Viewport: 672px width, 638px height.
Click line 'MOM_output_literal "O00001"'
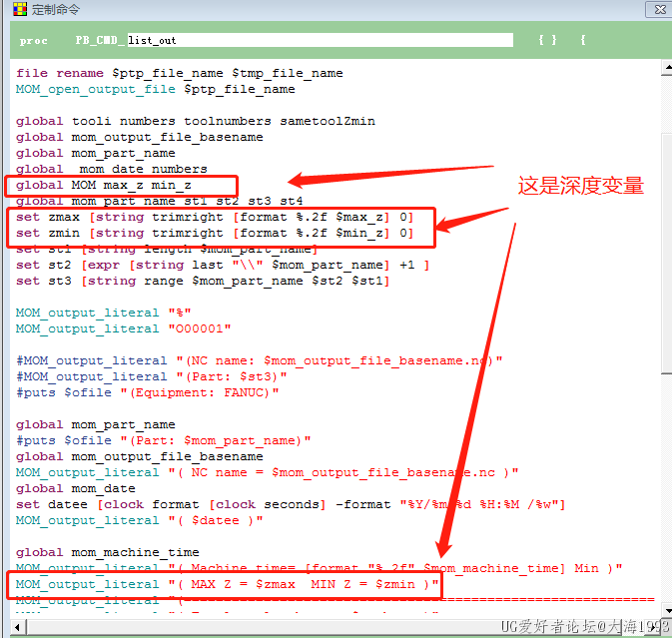point(124,329)
